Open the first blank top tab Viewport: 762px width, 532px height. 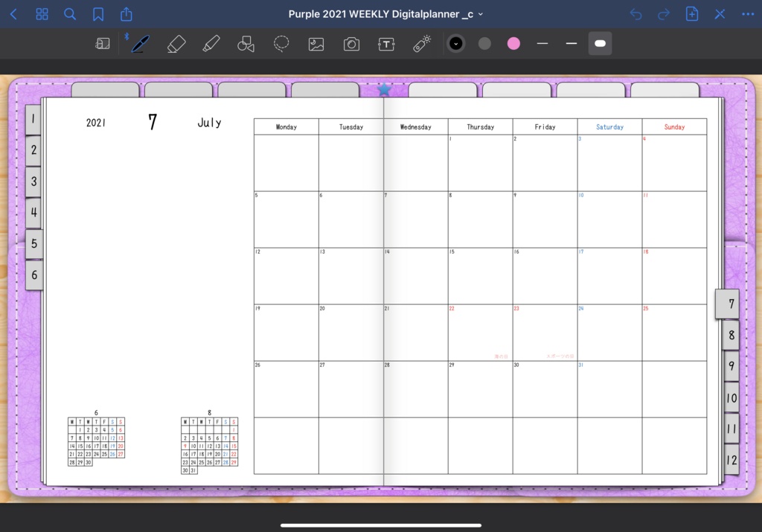106,90
